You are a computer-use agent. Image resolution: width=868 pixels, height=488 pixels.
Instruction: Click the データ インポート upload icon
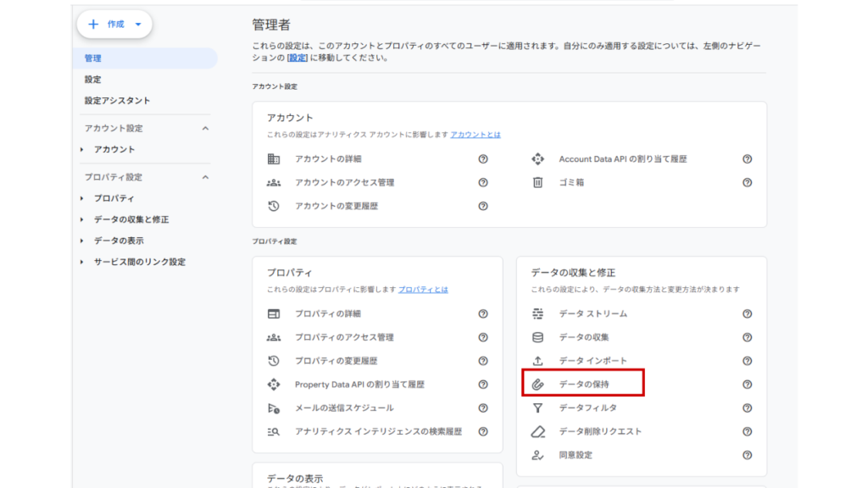point(537,361)
